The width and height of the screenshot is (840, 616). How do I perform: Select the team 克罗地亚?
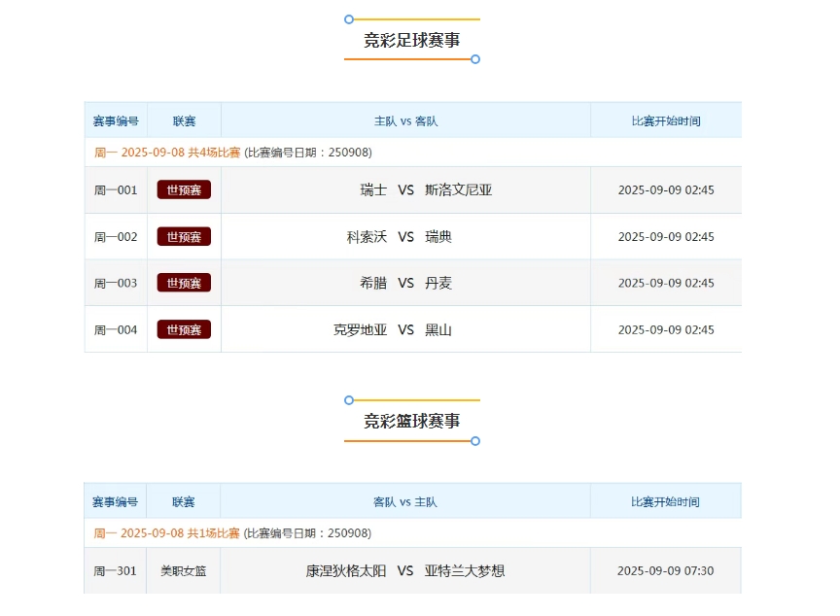pyautogui.click(x=360, y=330)
